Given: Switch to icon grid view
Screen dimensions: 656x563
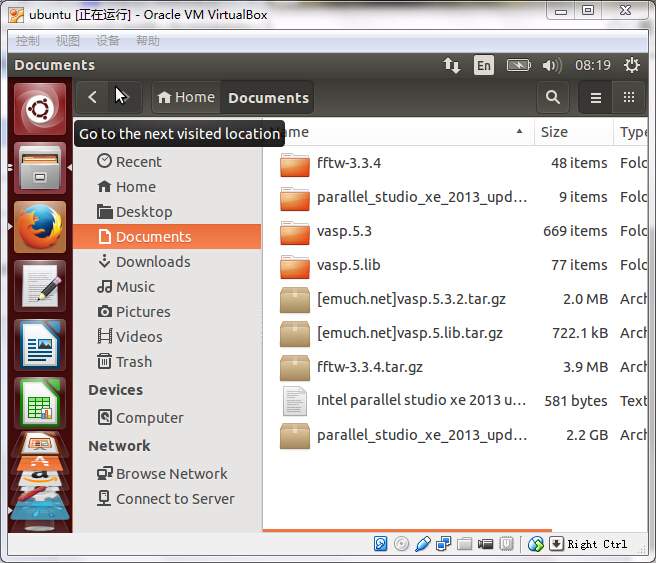Looking at the screenshot, I should (x=628, y=97).
